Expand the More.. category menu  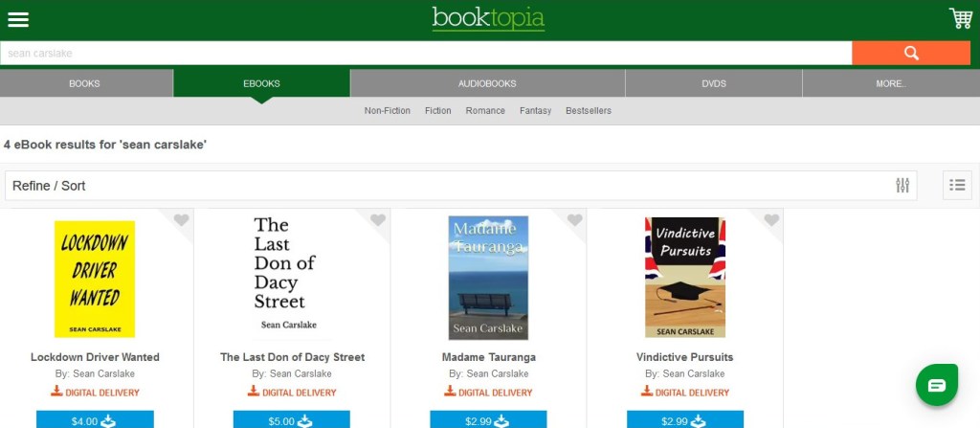[x=890, y=83]
